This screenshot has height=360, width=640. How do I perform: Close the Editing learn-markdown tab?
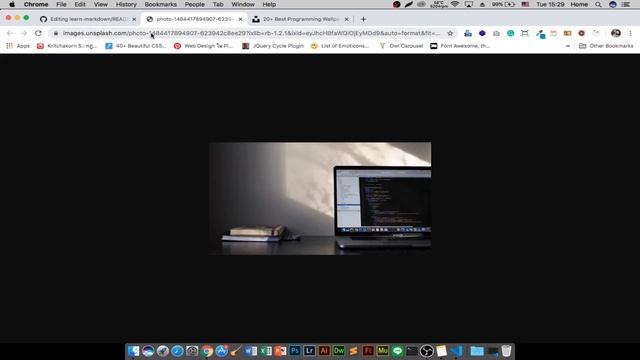(x=134, y=19)
